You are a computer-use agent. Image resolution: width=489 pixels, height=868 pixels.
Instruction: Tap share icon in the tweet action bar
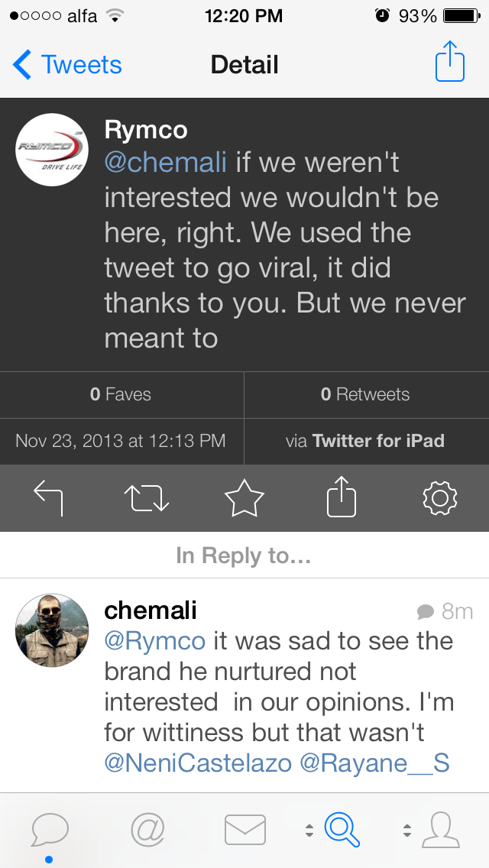tap(342, 497)
